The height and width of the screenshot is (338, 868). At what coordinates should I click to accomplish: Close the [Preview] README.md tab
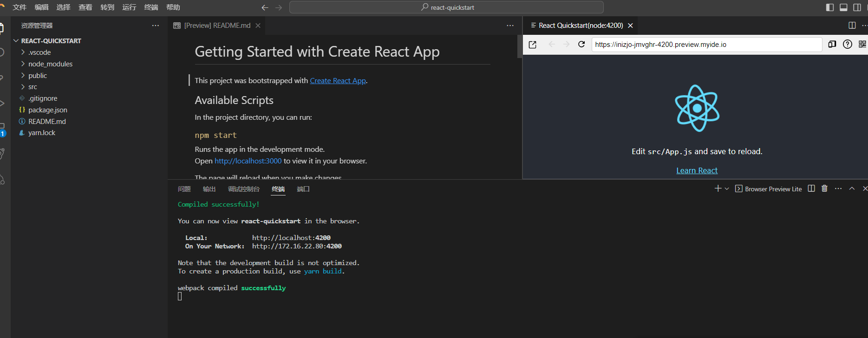258,26
